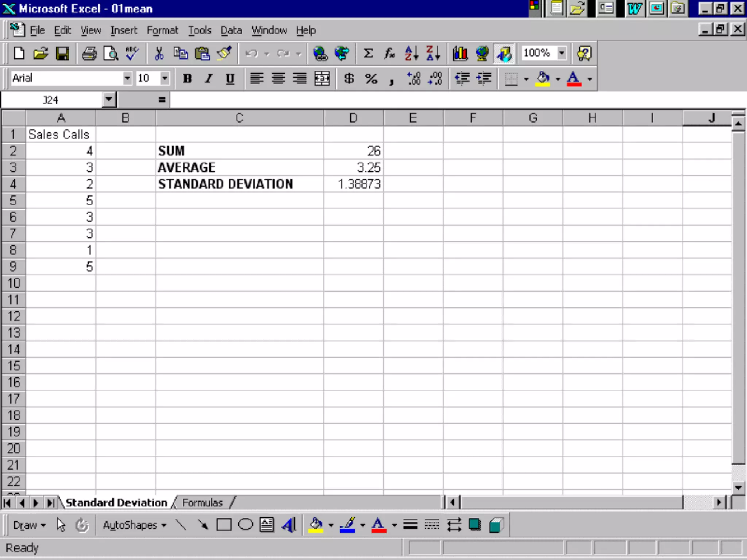
Task: Open the Arial font name dropdown
Action: point(127,78)
